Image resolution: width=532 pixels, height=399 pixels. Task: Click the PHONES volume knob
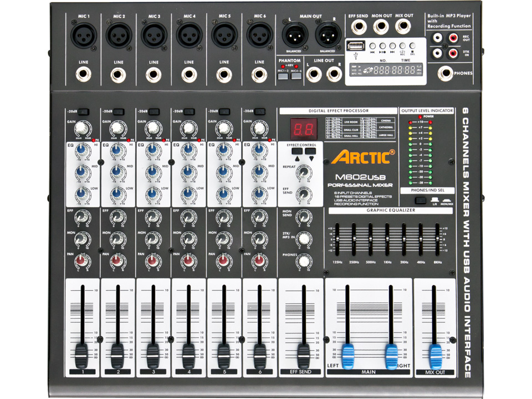coord(304,261)
